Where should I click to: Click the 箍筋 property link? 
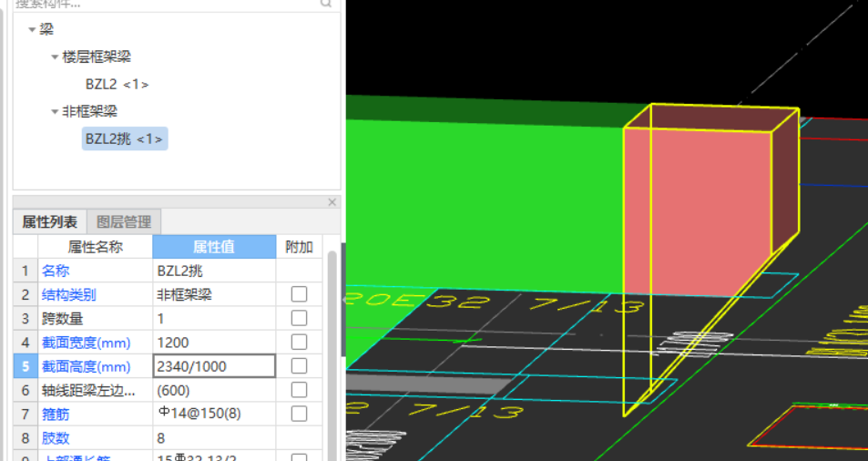[56, 414]
